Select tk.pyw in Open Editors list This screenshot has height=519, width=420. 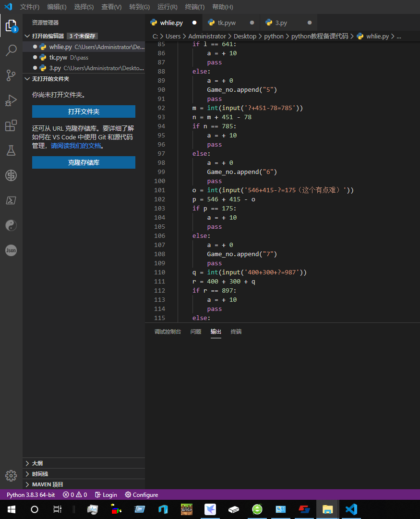84,57
